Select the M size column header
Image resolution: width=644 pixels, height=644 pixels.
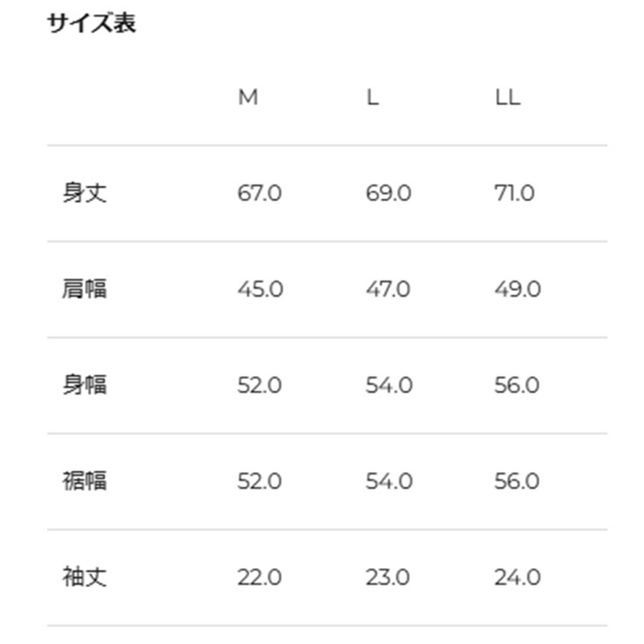248,97
